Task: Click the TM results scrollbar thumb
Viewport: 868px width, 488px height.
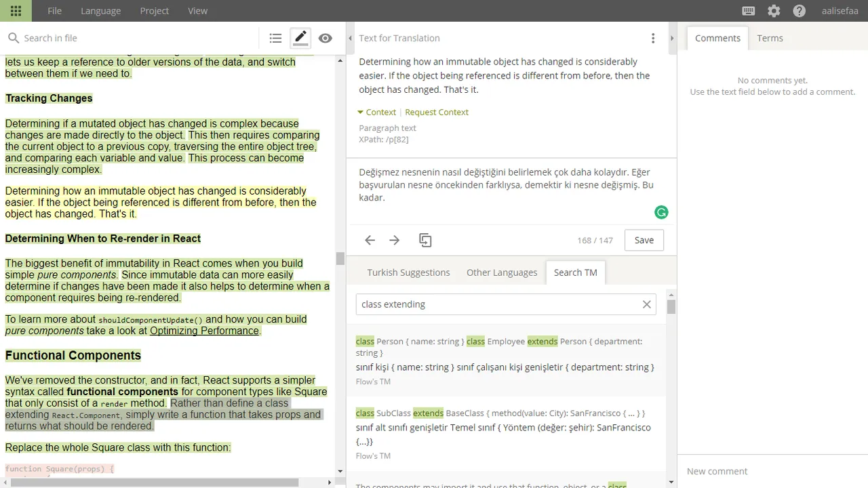Action: (671, 307)
